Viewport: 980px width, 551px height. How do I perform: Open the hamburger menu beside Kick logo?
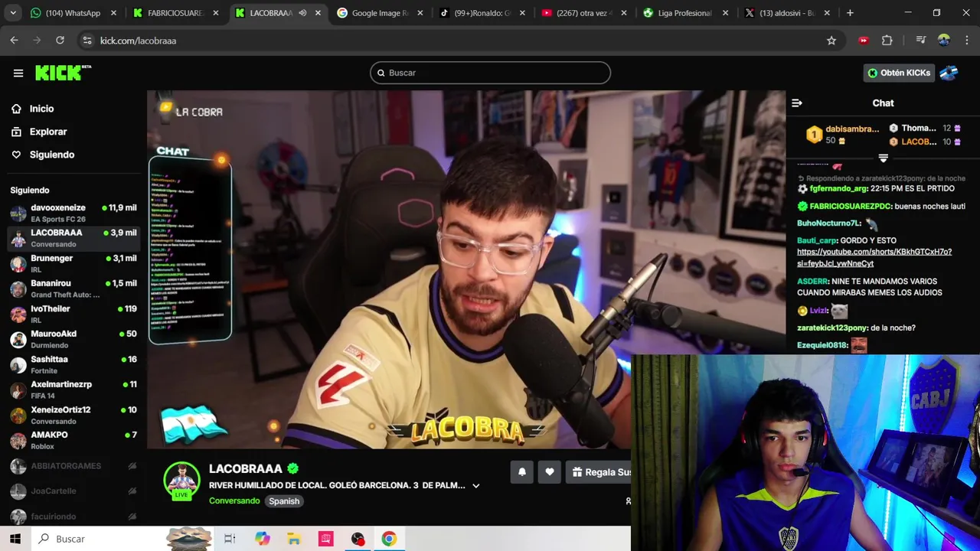tap(18, 73)
